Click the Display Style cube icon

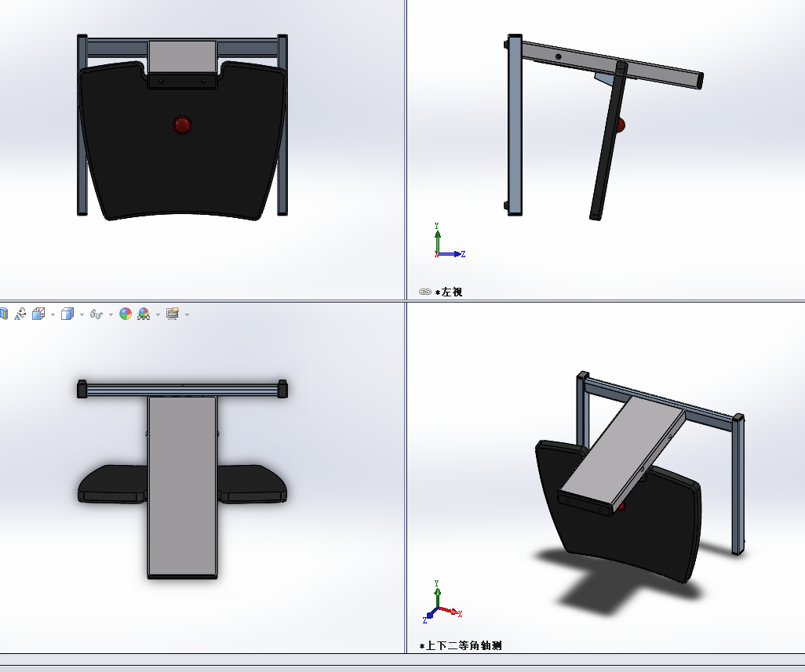point(67,314)
